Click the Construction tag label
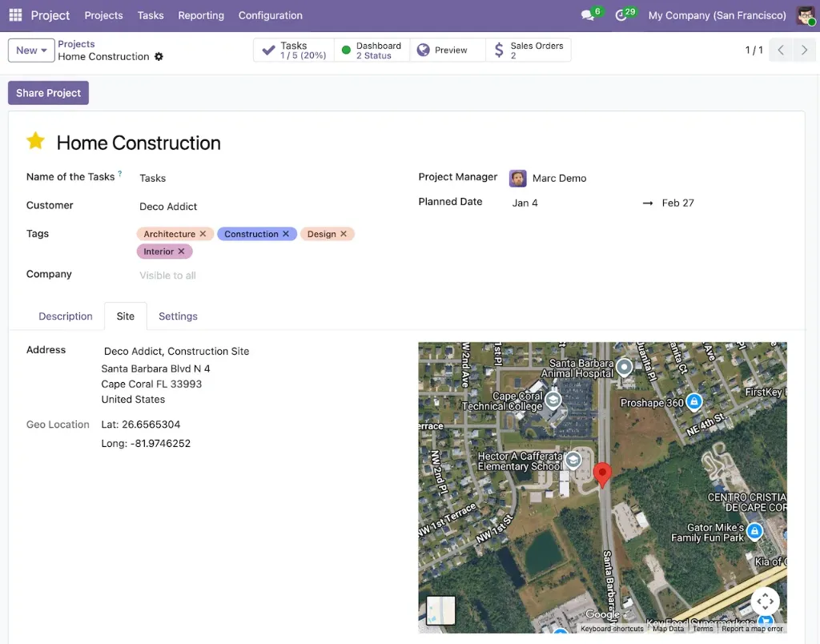820x644 pixels. [x=251, y=234]
